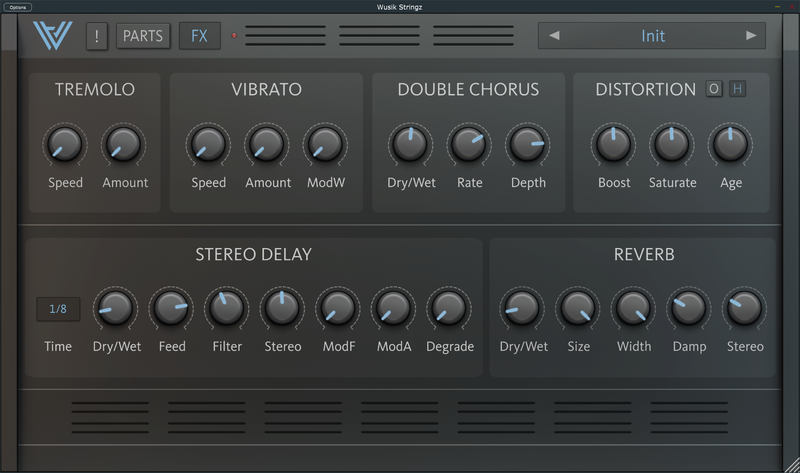Go to previous preset with left arrow
This screenshot has height=473, width=800.
click(x=555, y=35)
